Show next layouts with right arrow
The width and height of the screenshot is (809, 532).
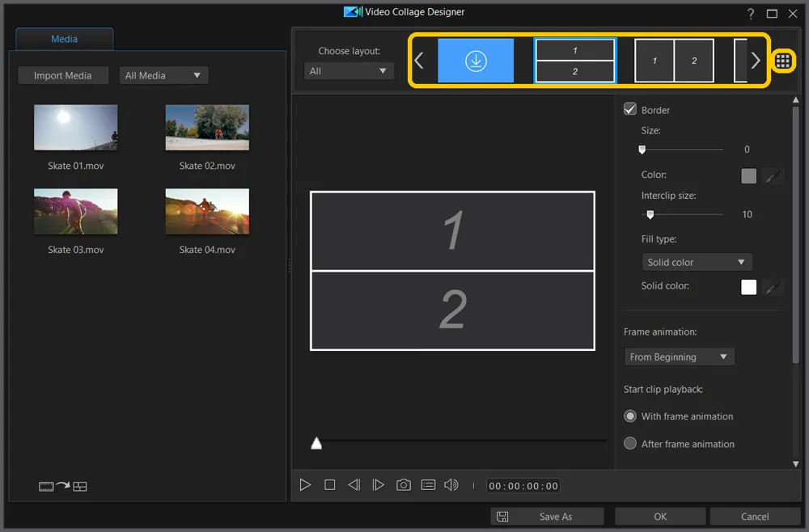(756, 61)
